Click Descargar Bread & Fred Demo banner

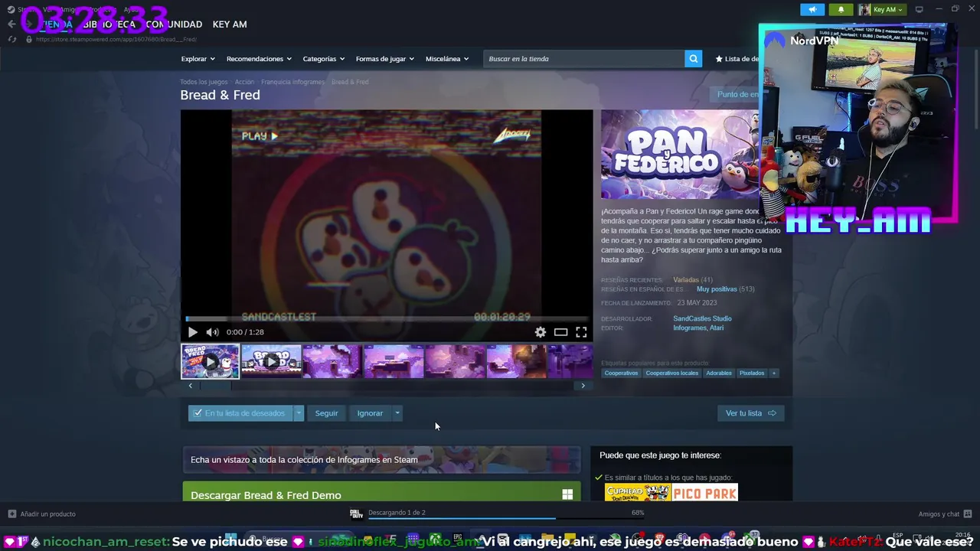(x=381, y=491)
